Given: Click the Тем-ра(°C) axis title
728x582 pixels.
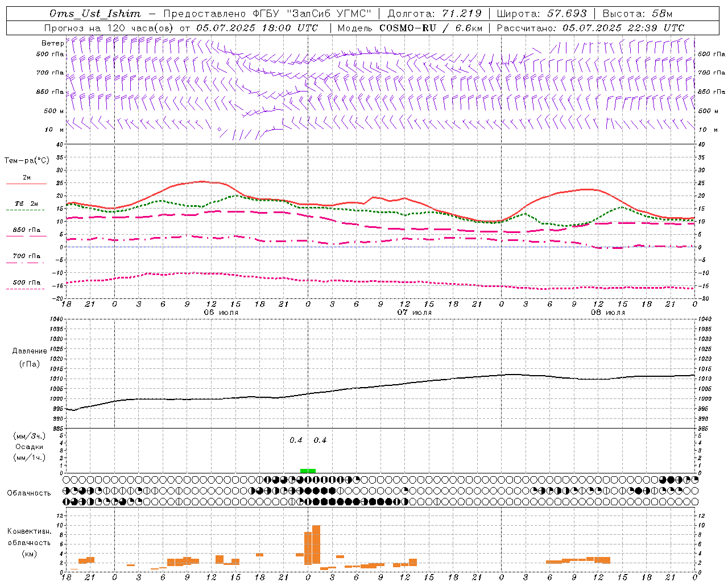Looking at the screenshot, I should point(27,161).
